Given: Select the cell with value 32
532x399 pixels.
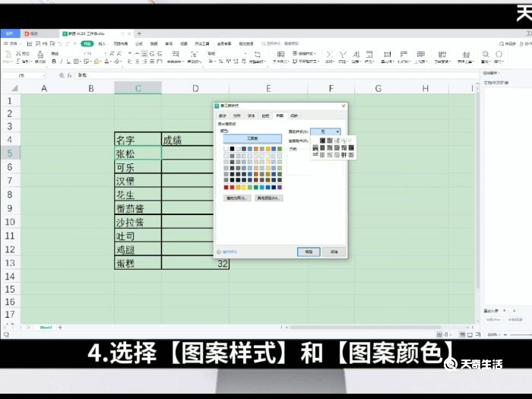Looking at the screenshot, I should click(x=195, y=263).
